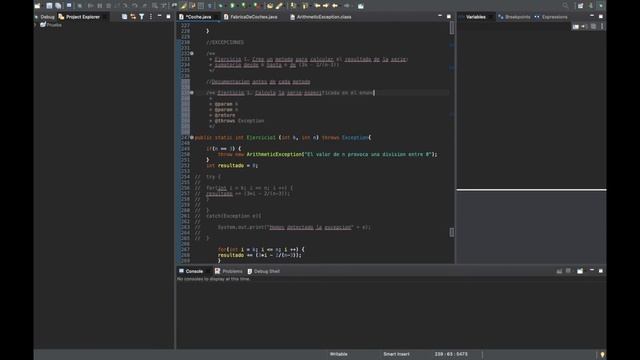
Task: Click 'No consoles to display' message
Action: pos(213,279)
